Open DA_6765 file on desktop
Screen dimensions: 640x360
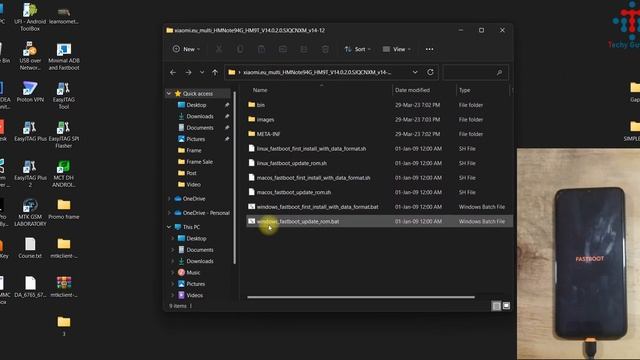click(30, 287)
